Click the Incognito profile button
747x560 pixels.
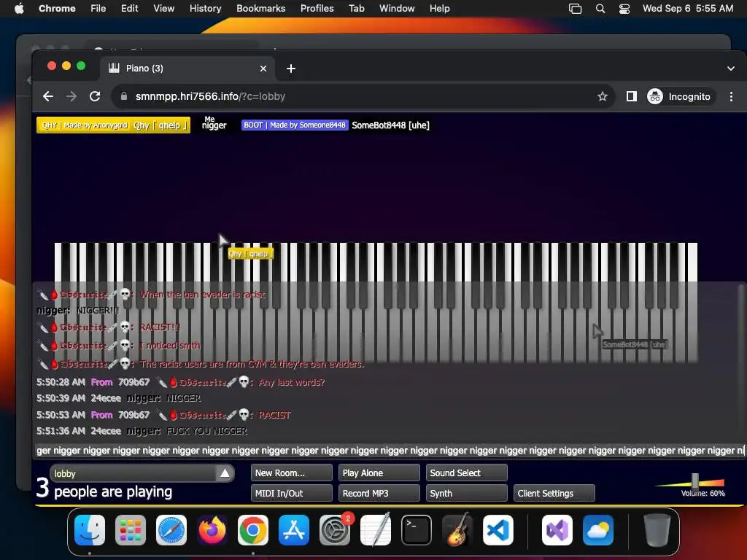click(x=680, y=96)
